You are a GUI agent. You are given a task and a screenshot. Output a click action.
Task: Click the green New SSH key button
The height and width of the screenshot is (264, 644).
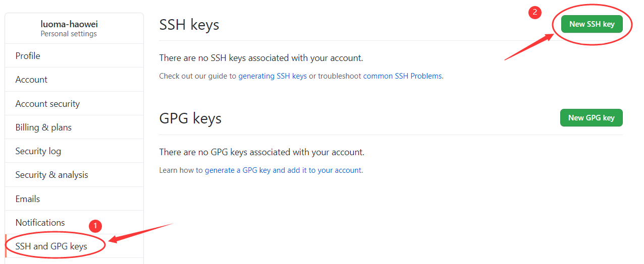coord(592,24)
